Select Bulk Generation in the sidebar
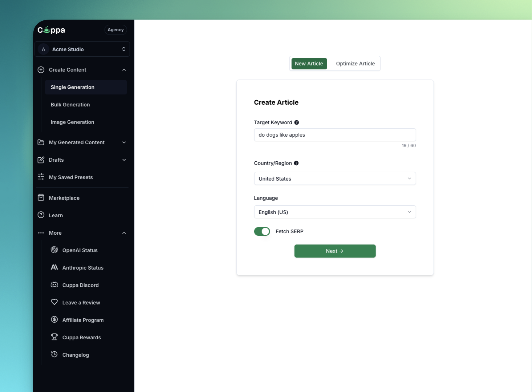The image size is (532, 392). tap(70, 105)
